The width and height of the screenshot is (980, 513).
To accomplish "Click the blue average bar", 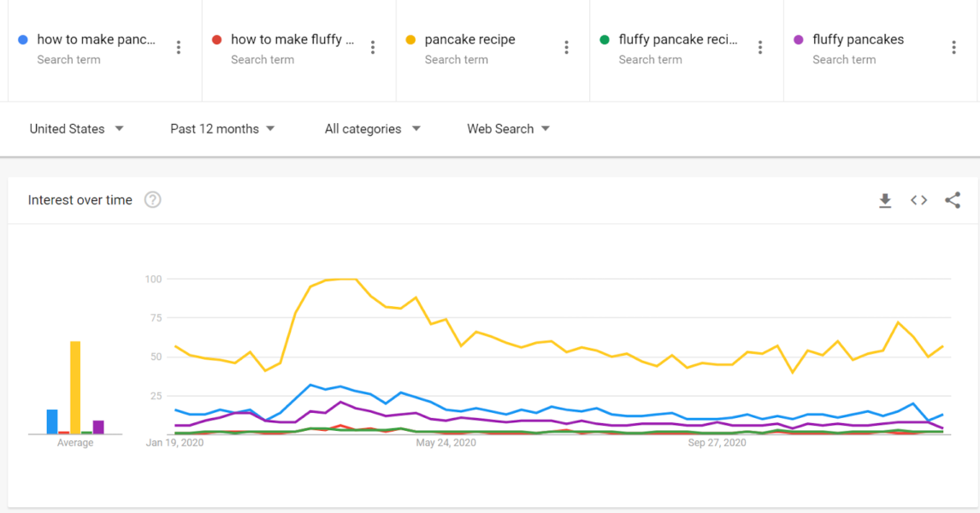I will click(52, 422).
